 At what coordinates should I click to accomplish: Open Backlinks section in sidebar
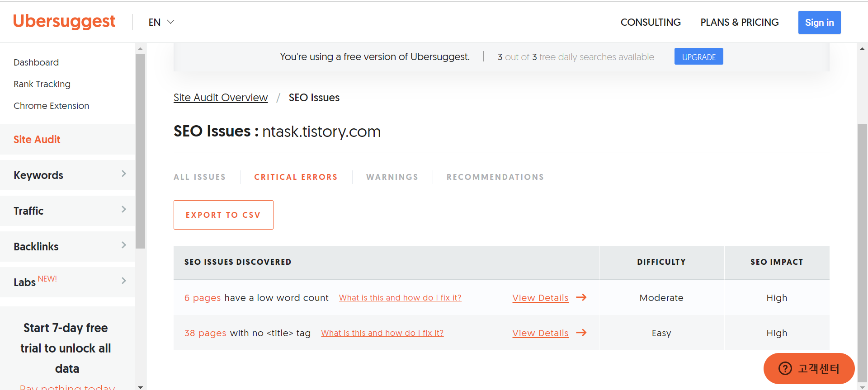click(x=67, y=246)
